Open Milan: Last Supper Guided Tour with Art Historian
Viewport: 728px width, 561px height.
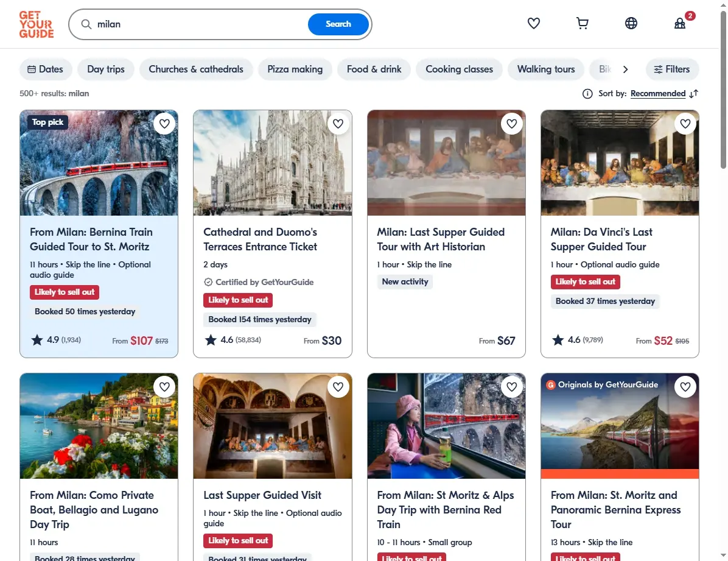[441, 239]
